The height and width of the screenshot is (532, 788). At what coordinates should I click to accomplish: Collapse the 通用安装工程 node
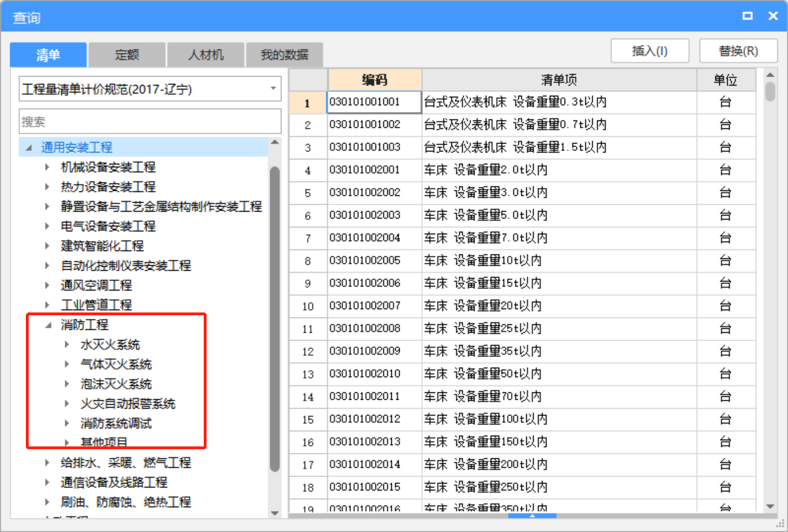(x=29, y=147)
